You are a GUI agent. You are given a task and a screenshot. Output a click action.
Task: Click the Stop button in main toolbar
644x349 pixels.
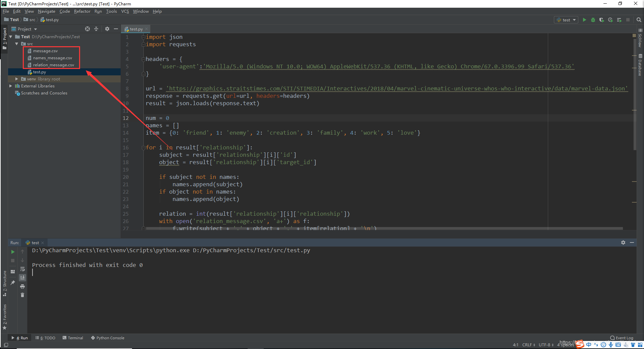point(628,20)
